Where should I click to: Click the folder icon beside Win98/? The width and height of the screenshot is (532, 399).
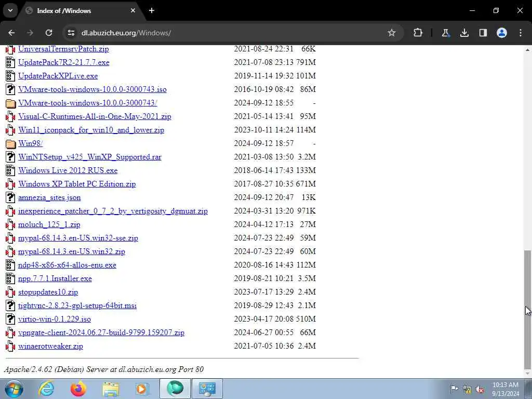[10, 143]
